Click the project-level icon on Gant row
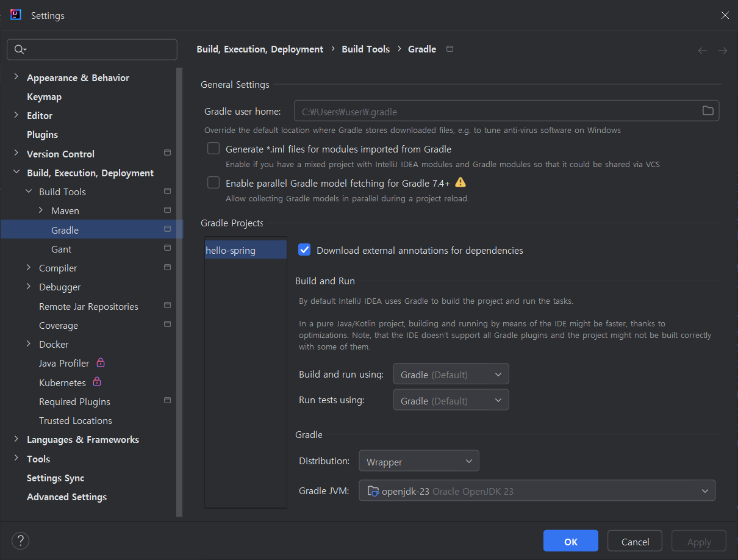This screenshot has width=738, height=560. [167, 248]
